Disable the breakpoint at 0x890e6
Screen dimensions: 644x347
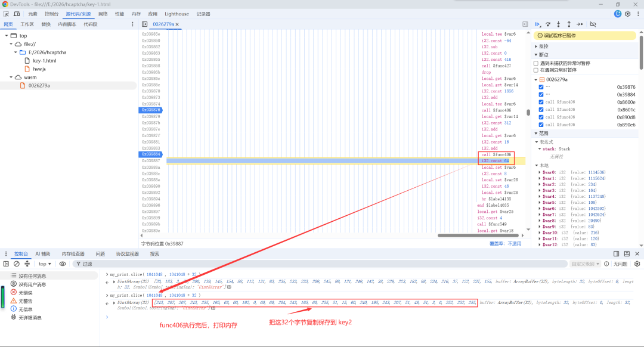tap(541, 125)
